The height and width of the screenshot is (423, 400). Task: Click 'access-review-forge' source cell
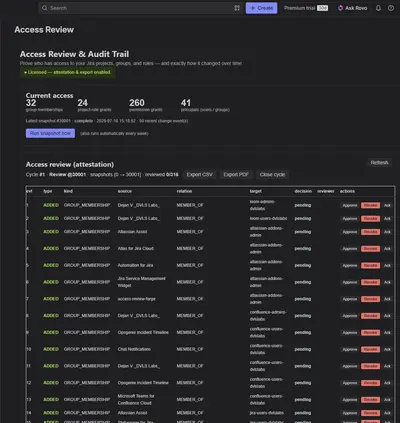(136, 299)
